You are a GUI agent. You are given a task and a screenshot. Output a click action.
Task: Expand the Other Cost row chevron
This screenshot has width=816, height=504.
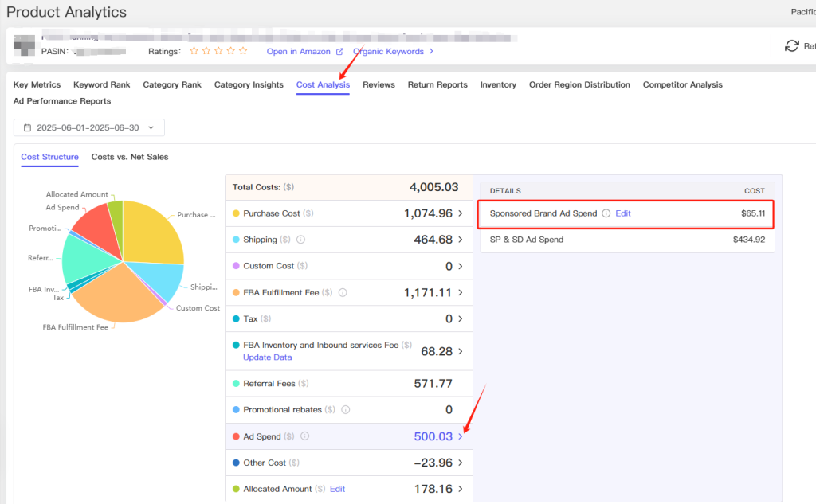pyautogui.click(x=461, y=463)
